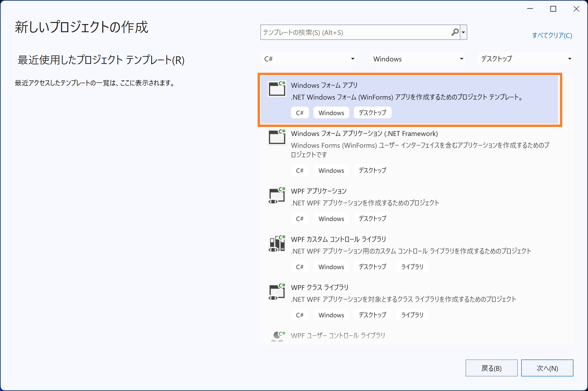Open the Windows platform filter dropdown
This screenshot has height=391, width=588.
pyautogui.click(x=418, y=59)
